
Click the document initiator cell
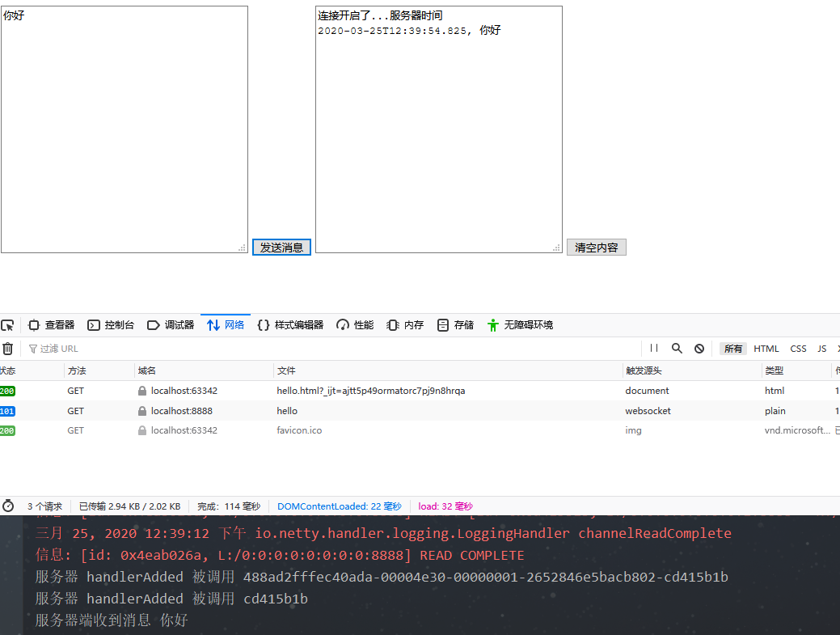pyautogui.click(x=647, y=392)
